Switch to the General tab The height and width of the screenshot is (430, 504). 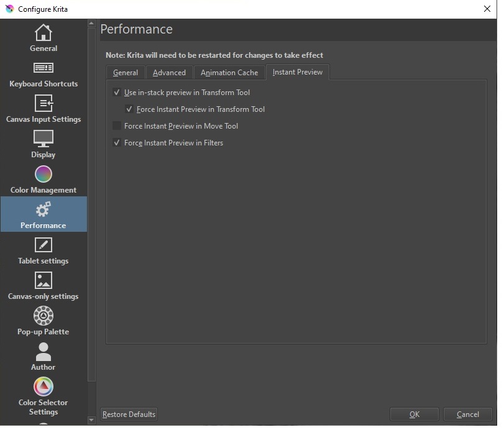pos(127,73)
